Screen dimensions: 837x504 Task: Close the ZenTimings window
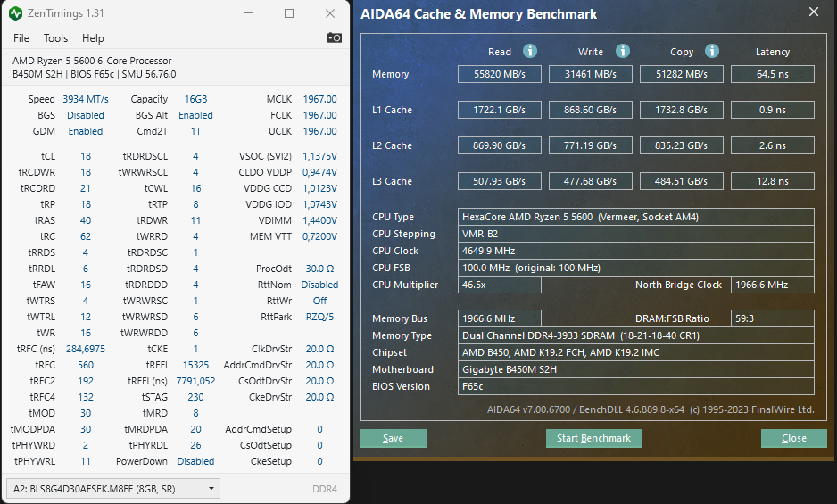coord(330,13)
